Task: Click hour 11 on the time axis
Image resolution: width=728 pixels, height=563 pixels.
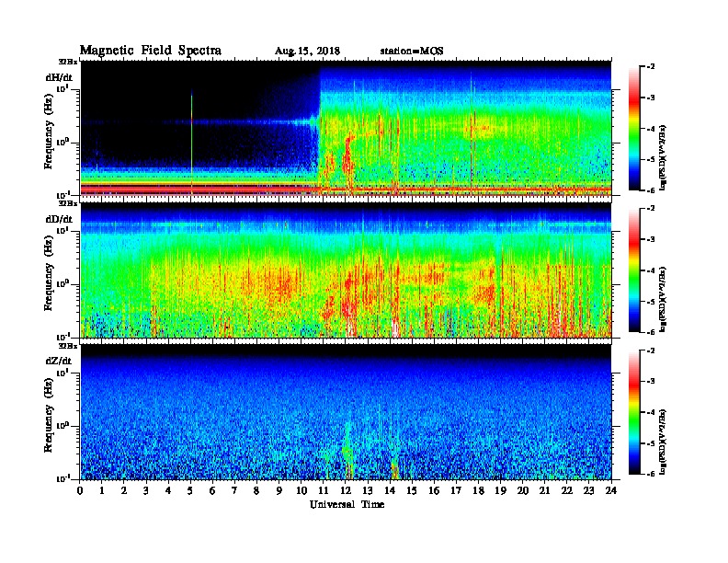Action: [x=324, y=491]
